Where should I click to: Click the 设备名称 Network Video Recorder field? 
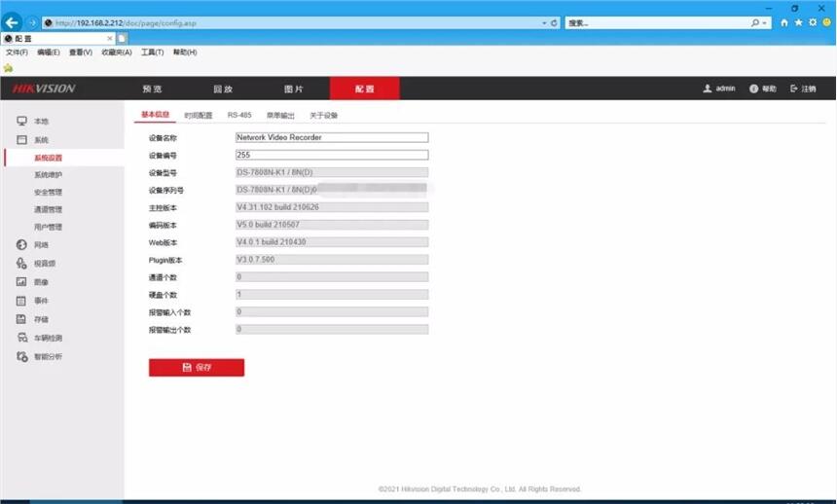[x=331, y=137]
